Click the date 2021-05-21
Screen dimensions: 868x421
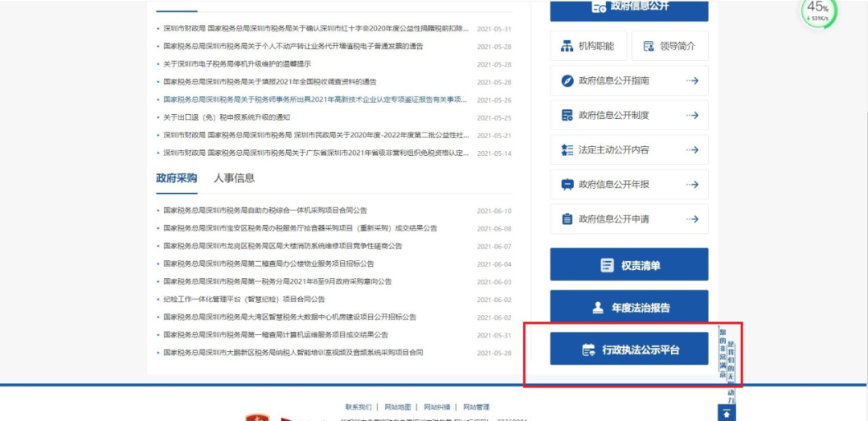494,136
